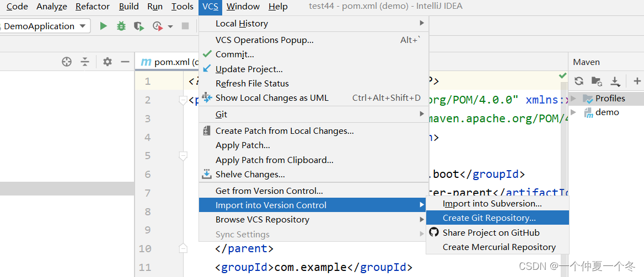Choose Share Project on GitHub
The width and height of the screenshot is (644, 277).
(x=497, y=233)
